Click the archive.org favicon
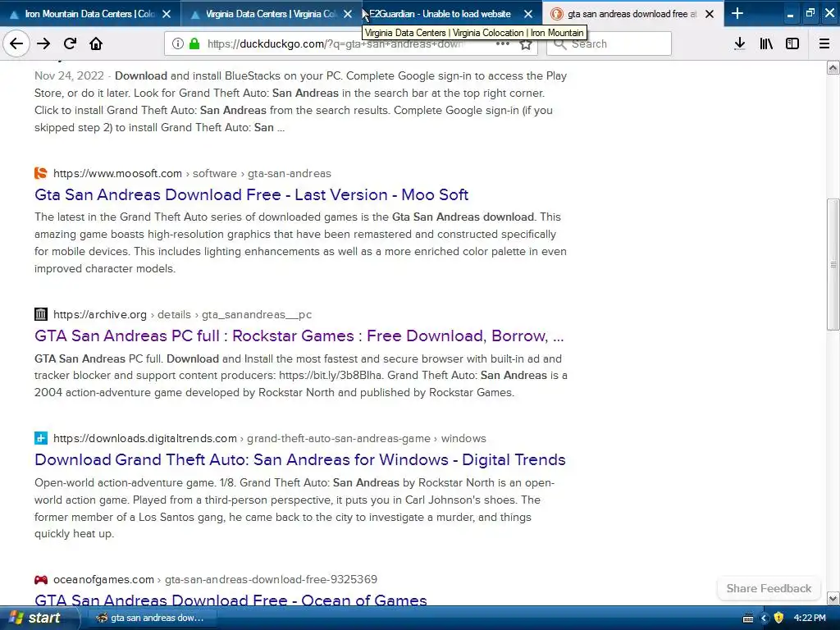This screenshot has height=630, width=840. [x=41, y=314]
